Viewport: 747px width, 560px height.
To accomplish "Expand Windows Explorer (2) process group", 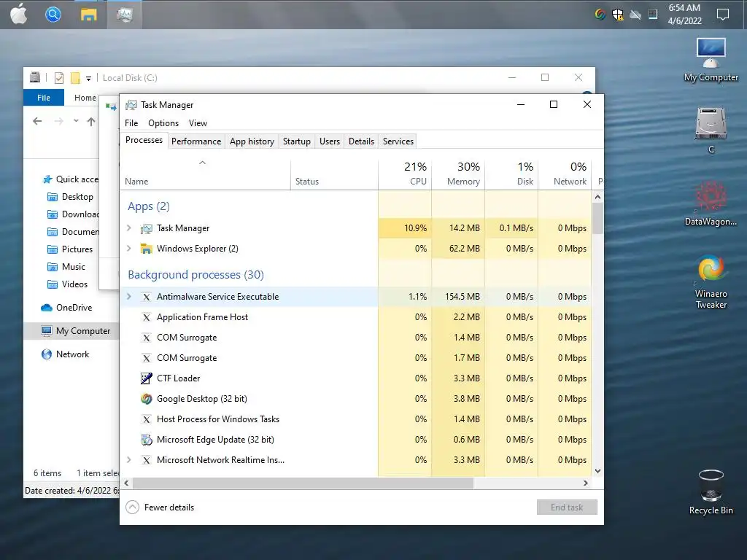I will (x=128, y=249).
